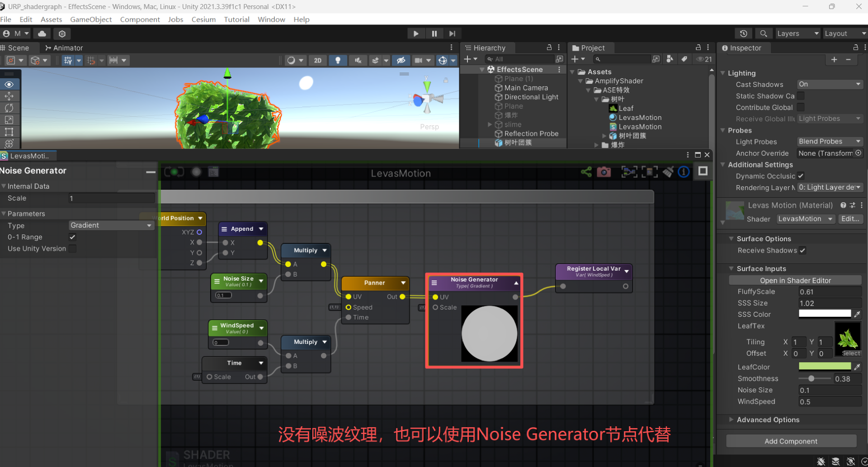Screen dimensions: 868x467
Task: Select the Rect tool in scene
Action: tap(9, 132)
